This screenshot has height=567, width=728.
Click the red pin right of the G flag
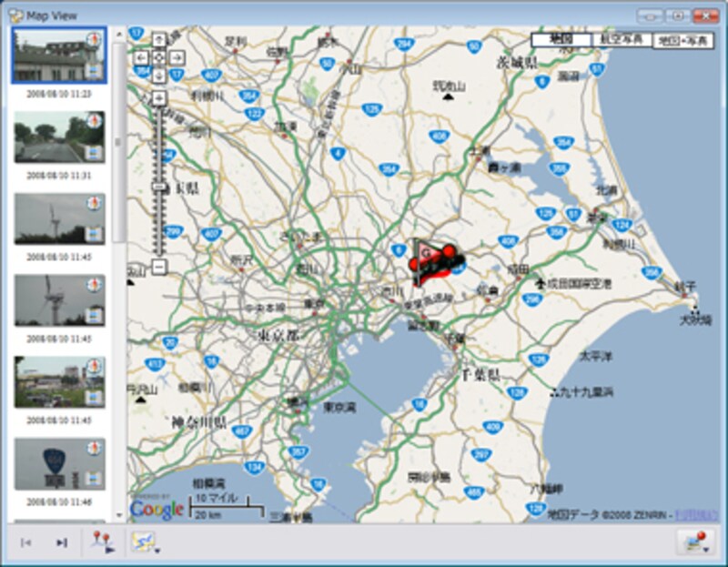click(x=449, y=251)
